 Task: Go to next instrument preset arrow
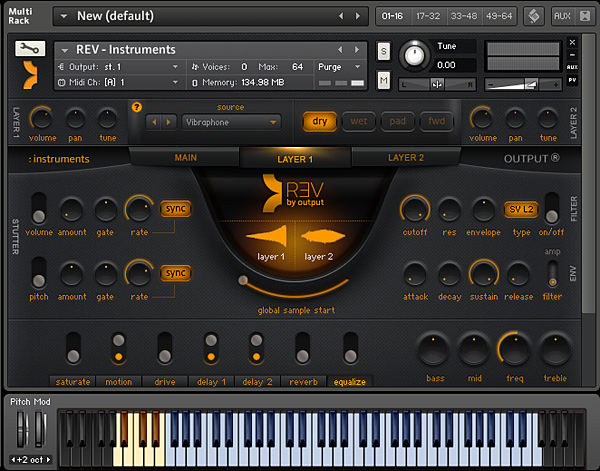(357, 49)
